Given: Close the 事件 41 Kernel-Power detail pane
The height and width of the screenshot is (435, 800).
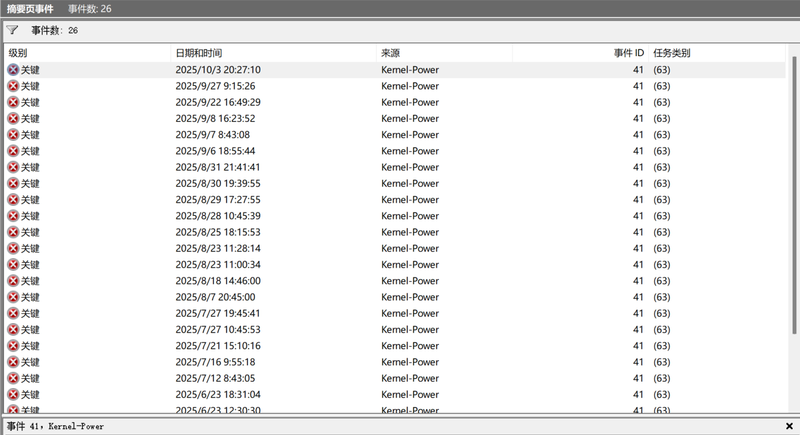Looking at the screenshot, I should click(x=789, y=426).
